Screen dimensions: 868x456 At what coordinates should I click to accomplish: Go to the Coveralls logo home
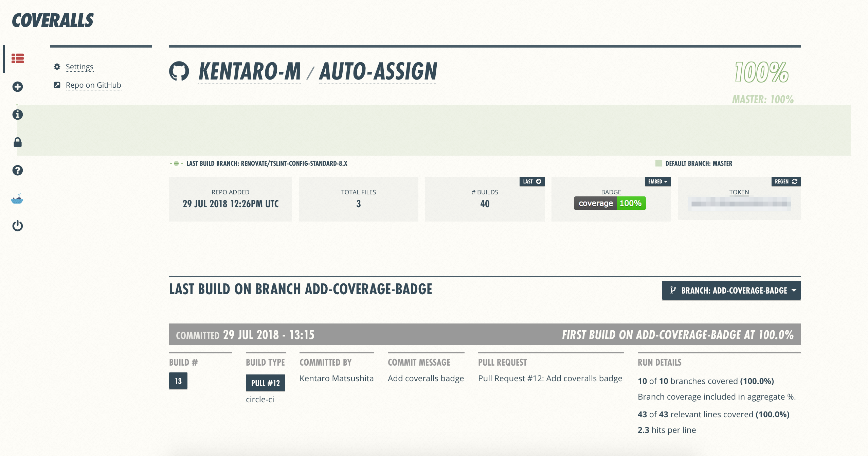pyautogui.click(x=53, y=20)
